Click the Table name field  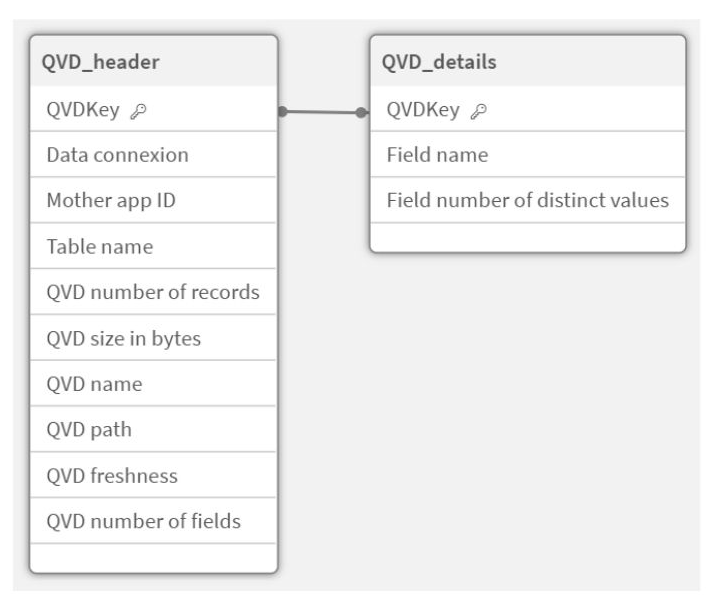coord(99,246)
